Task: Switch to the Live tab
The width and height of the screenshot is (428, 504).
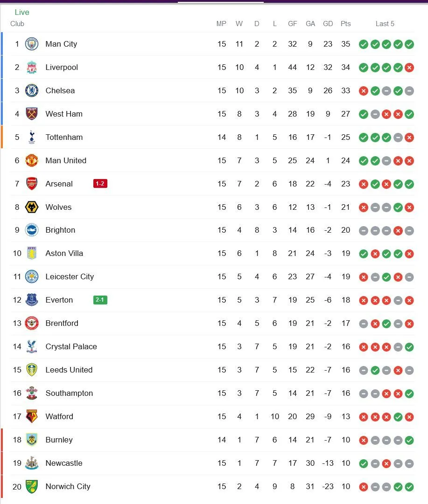Action: pos(22,12)
